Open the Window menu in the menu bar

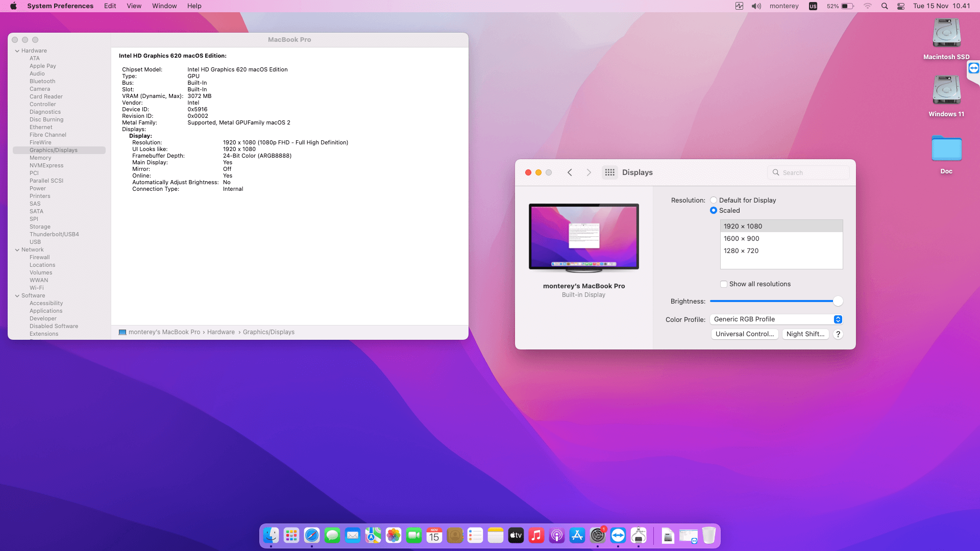click(164, 6)
